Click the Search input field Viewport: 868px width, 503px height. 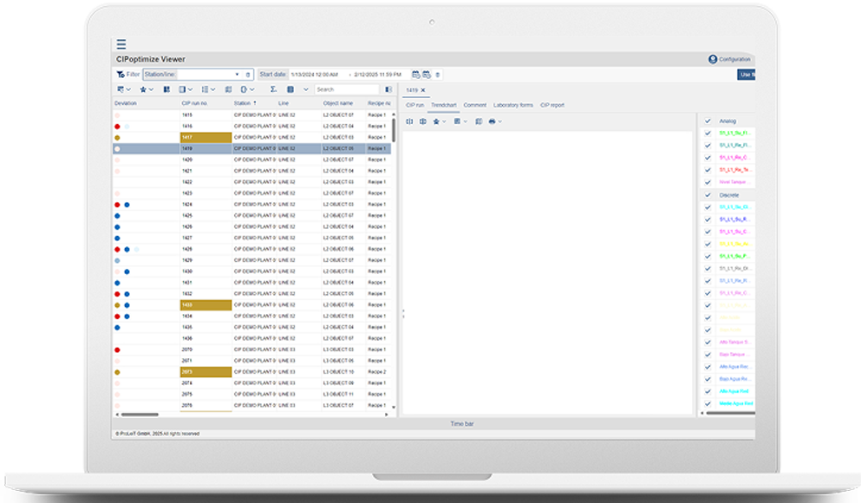[x=347, y=89]
